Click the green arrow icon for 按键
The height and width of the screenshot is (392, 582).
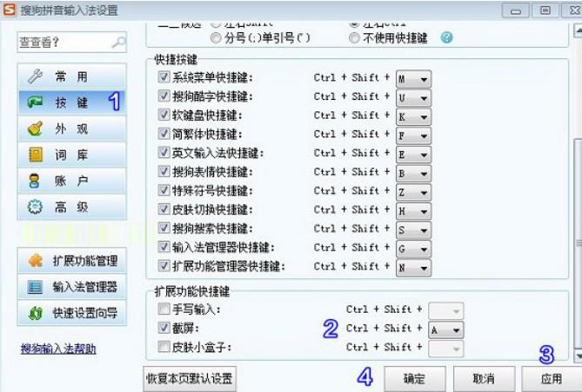(36, 102)
